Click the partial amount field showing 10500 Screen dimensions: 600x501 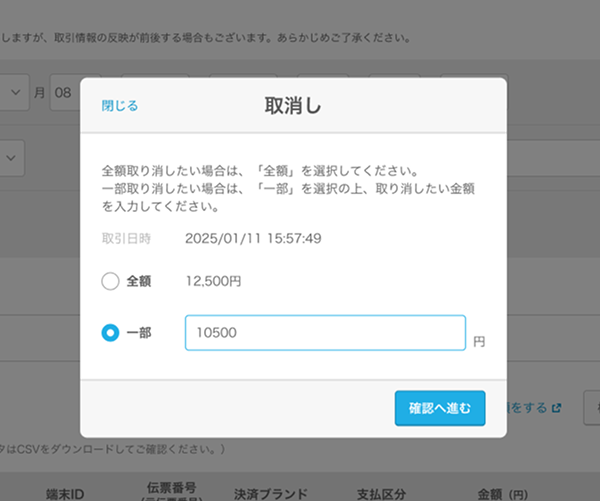tap(325, 333)
